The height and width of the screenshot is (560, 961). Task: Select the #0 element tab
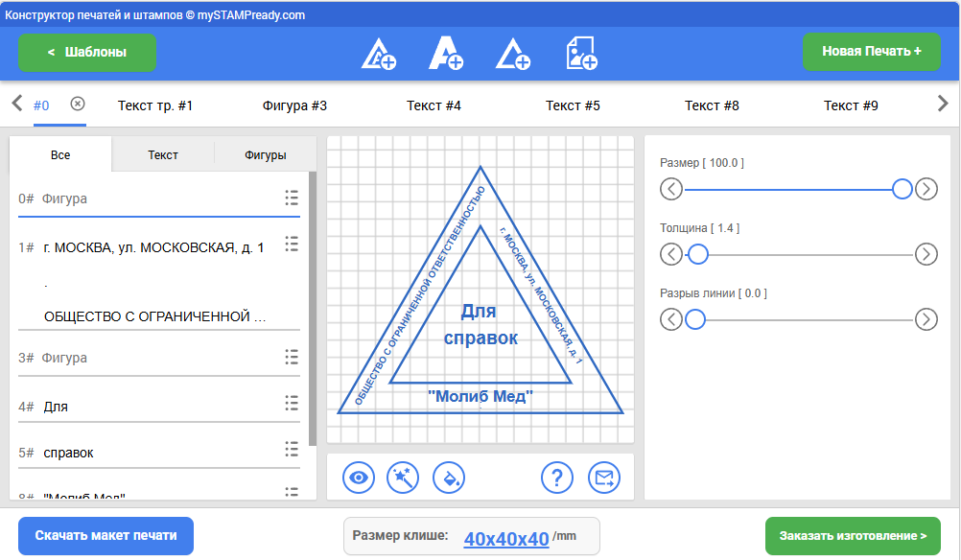[x=41, y=105]
